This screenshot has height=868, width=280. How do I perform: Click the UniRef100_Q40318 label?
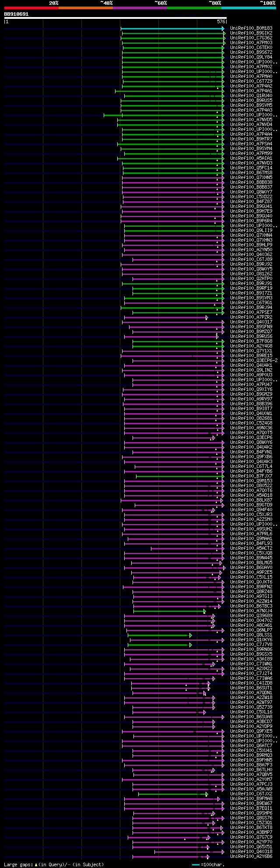(251, 852)
